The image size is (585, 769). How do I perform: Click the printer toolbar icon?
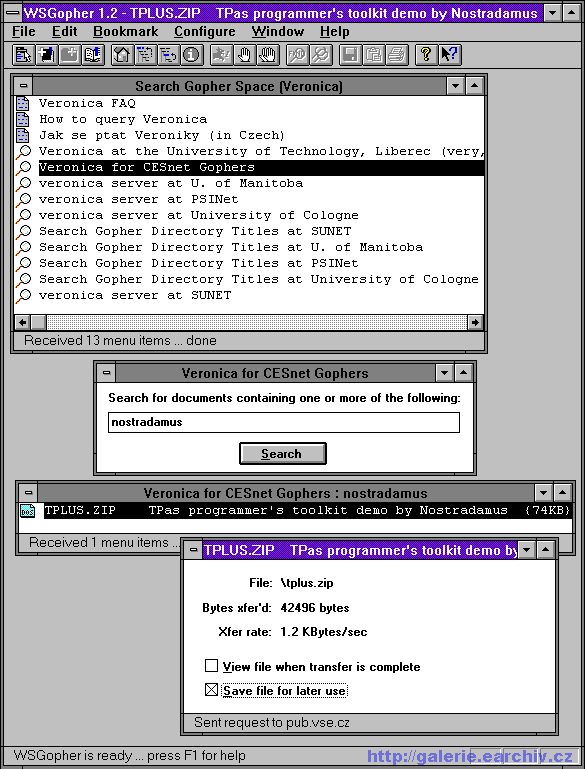coord(397,55)
